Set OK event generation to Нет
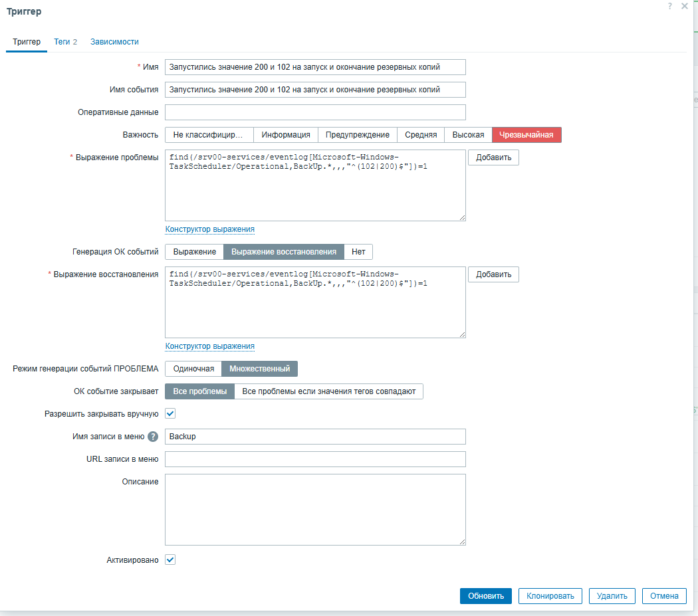 358,252
